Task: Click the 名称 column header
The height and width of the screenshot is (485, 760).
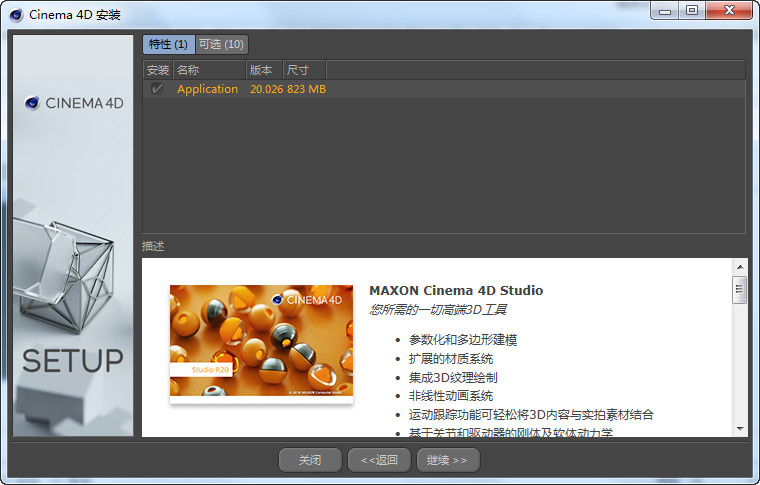Action: tap(209, 70)
